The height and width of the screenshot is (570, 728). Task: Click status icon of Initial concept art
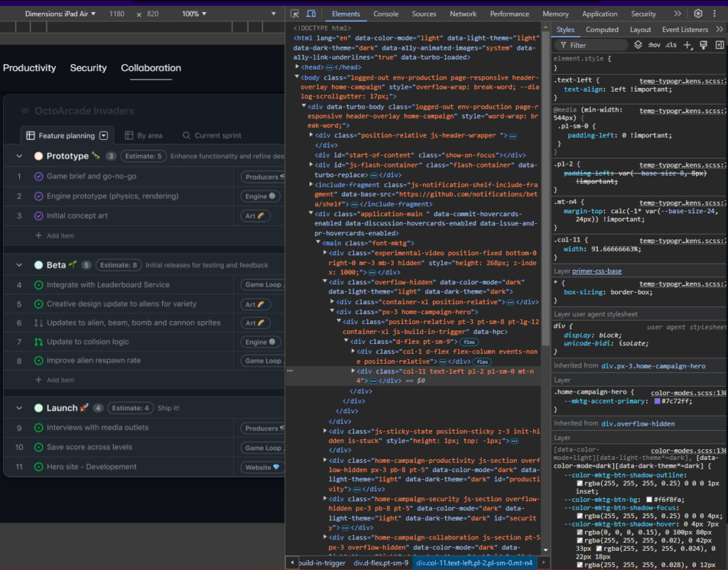pos(39,216)
